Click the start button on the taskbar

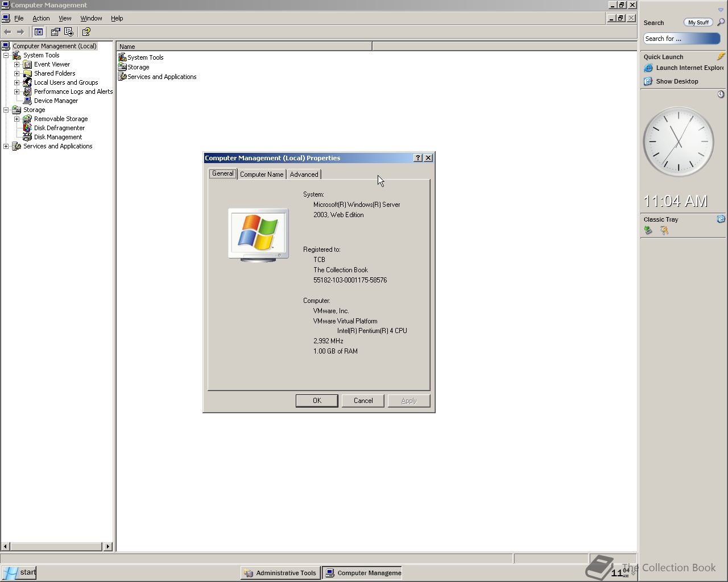click(x=19, y=572)
